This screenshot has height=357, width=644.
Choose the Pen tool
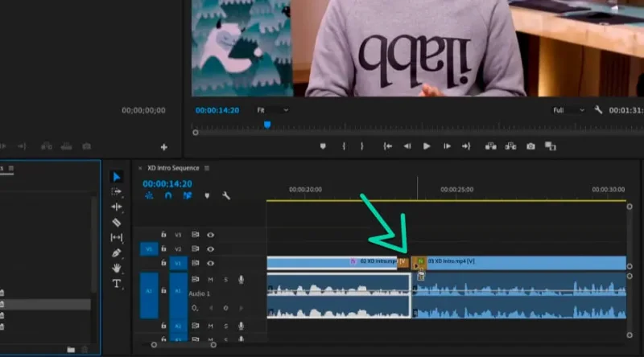[117, 252]
